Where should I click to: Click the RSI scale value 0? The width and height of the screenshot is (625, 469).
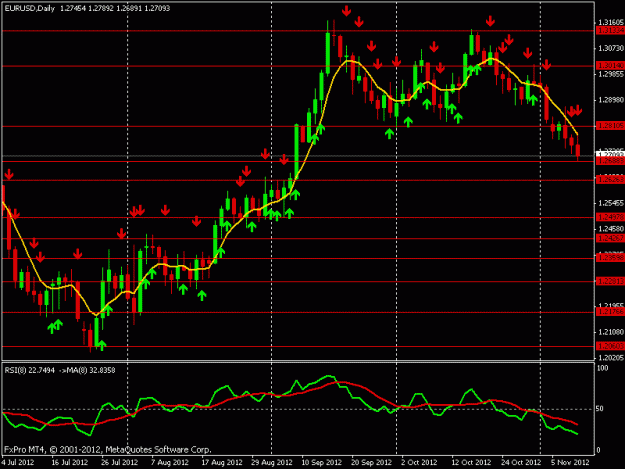click(598, 450)
